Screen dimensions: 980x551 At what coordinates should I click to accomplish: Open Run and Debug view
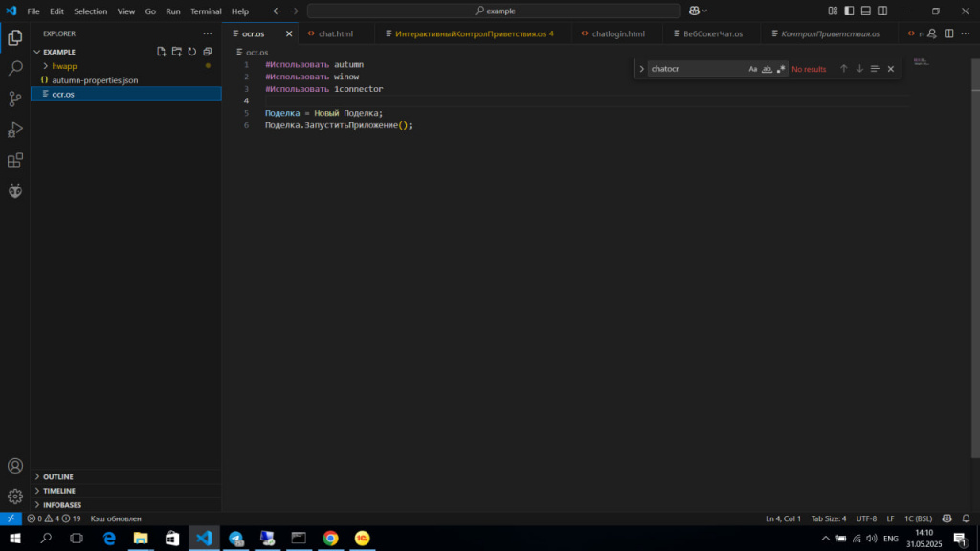point(15,129)
